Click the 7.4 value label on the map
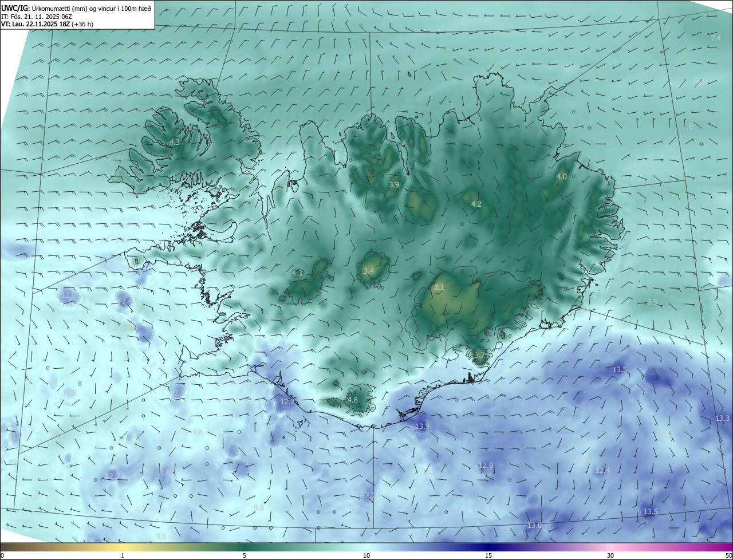The width and height of the screenshot is (733, 560). 716,38
